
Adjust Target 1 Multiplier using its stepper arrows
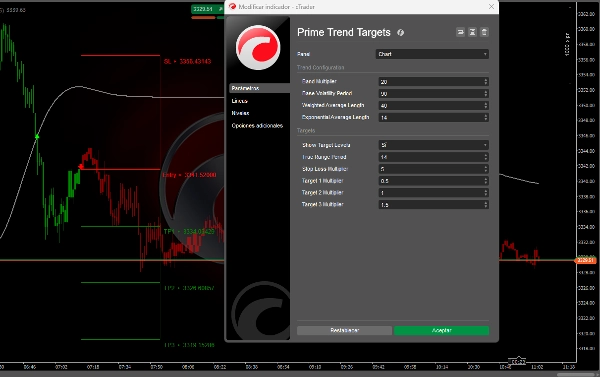486,181
